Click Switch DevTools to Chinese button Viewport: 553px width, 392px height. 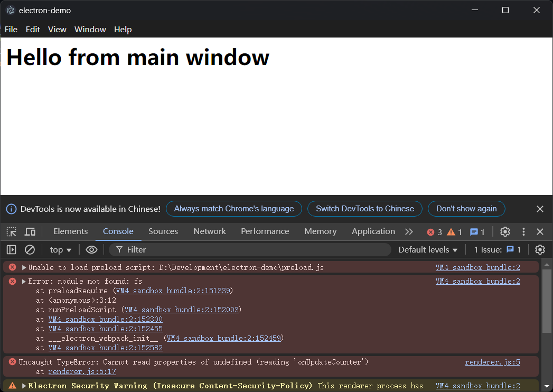point(365,209)
